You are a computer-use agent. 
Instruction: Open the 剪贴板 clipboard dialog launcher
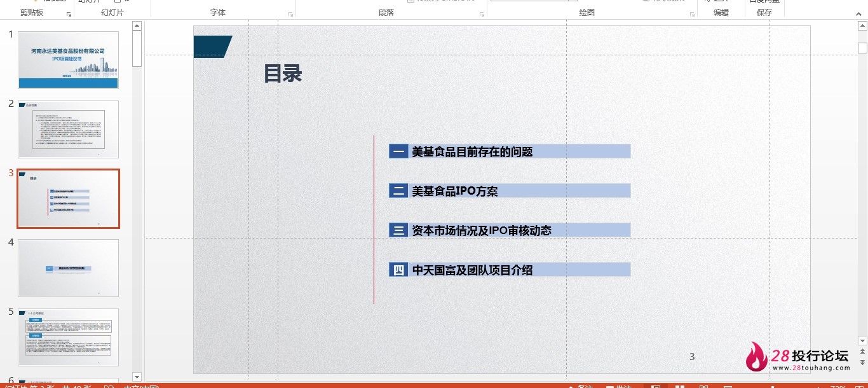(69, 13)
